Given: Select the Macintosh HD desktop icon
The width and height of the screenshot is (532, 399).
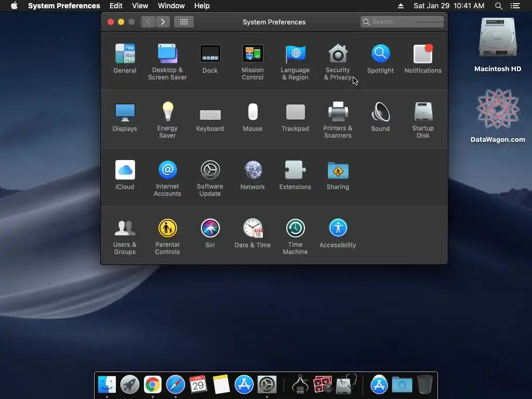Looking at the screenshot, I should [498, 45].
